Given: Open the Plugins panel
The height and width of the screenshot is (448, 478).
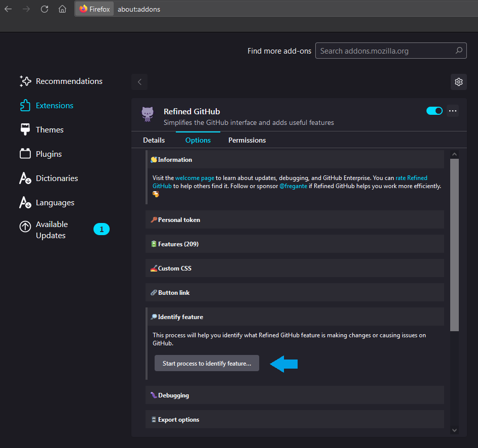Looking at the screenshot, I should click(48, 154).
